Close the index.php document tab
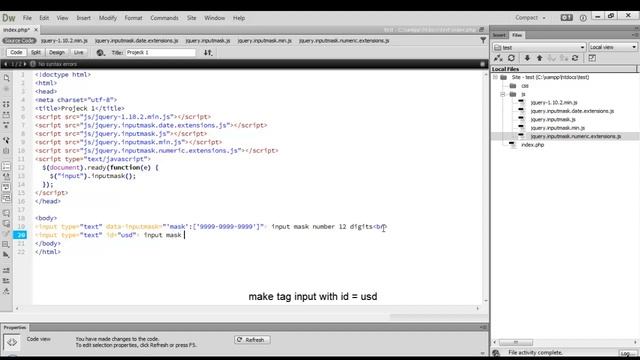Screen dimensions: 640x360 click(x=36, y=30)
